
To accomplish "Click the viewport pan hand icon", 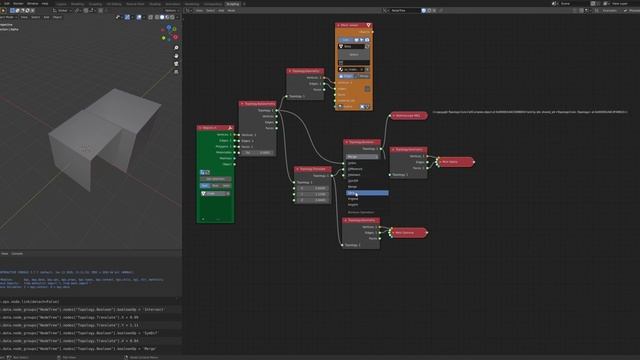I will [x=176, y=56].
